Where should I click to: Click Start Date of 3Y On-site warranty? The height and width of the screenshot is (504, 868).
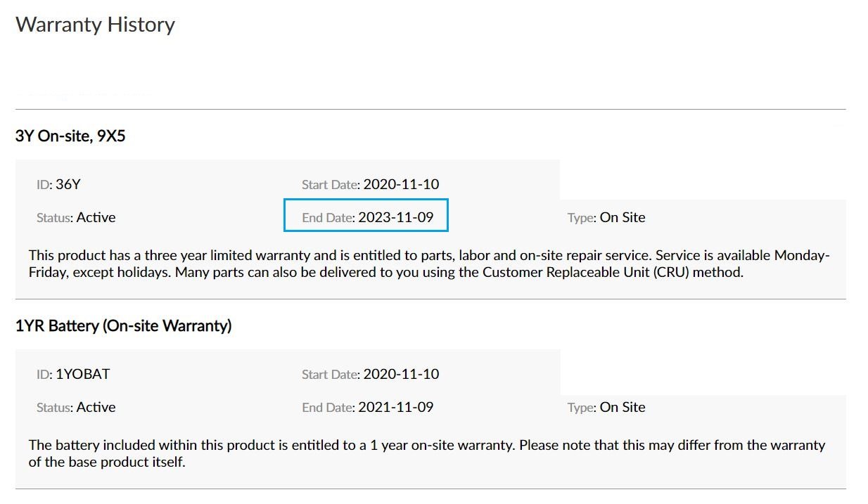pos(401,185)
